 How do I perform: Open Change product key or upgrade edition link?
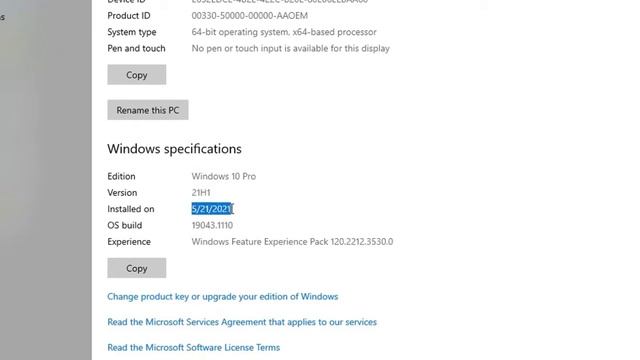222,296
